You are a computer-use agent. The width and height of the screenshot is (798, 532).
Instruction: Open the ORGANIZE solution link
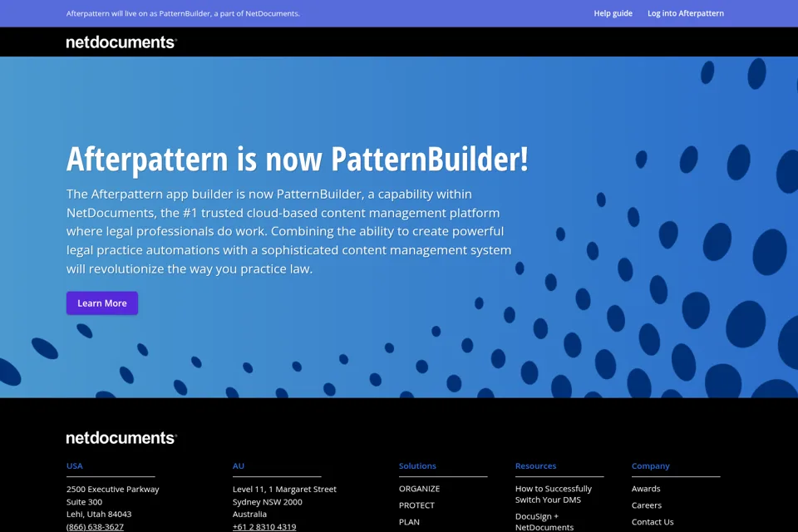419,489
